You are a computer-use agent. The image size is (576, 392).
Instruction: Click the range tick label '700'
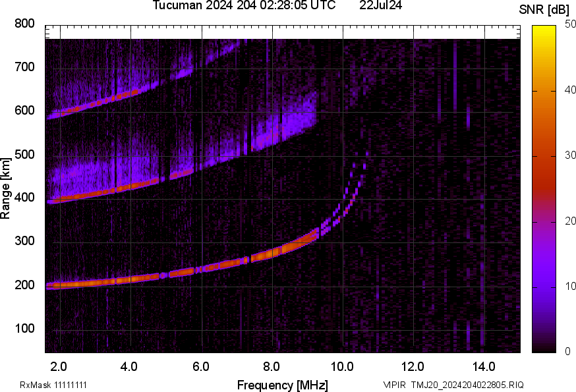24,67
